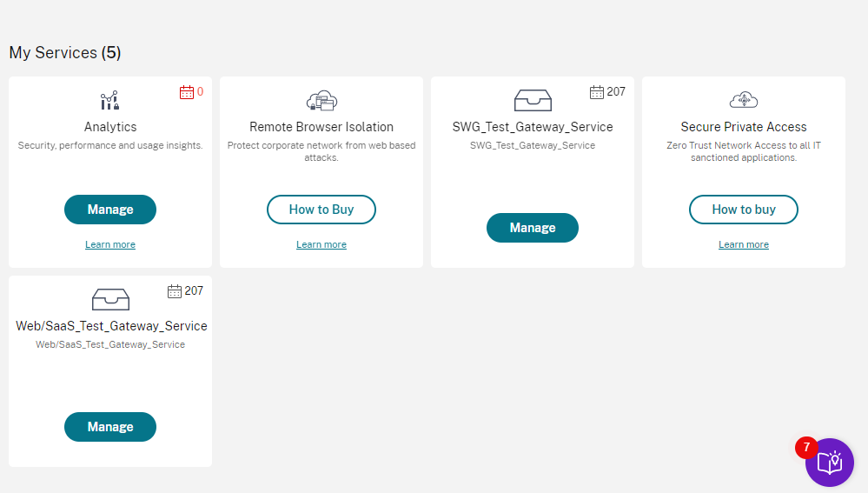
Task: Click the SWG_Test_Gateway_Service tray icon
Action: point(533,101)
